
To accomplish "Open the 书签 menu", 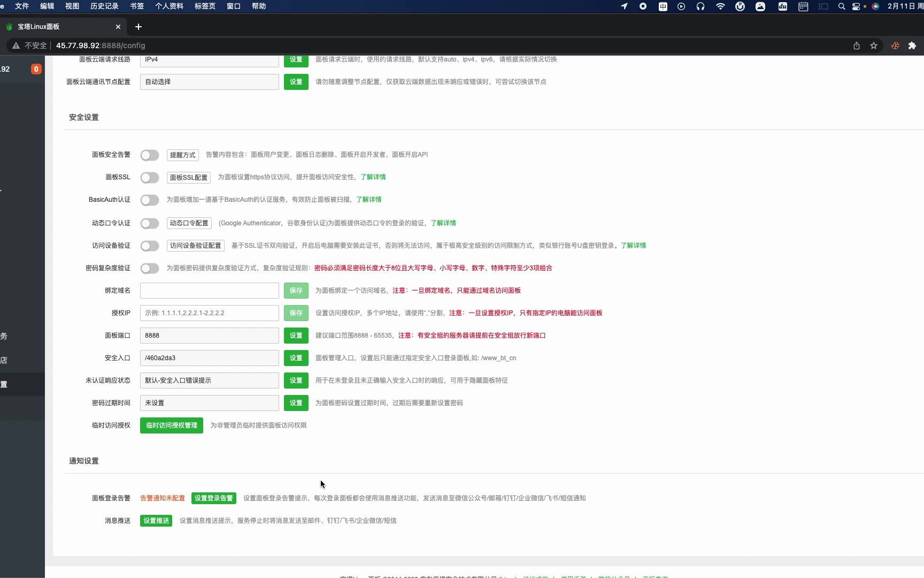I will [x=137, y=6].
